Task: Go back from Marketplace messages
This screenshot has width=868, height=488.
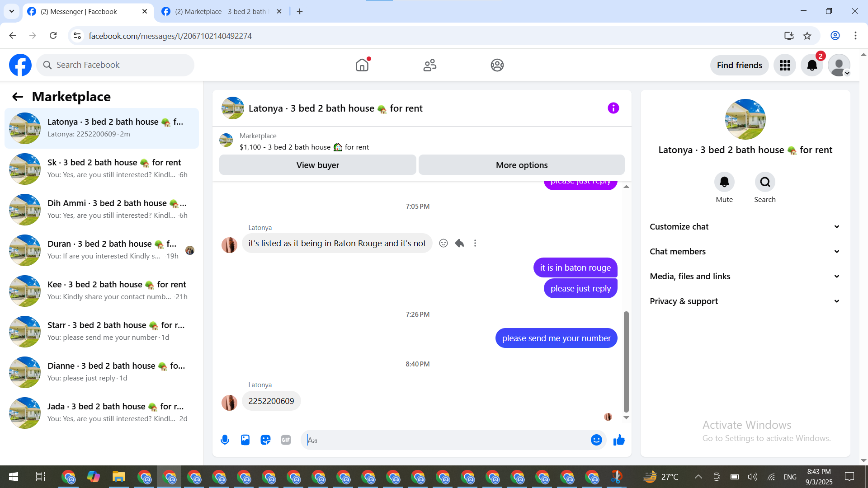Action: [18, 97]
